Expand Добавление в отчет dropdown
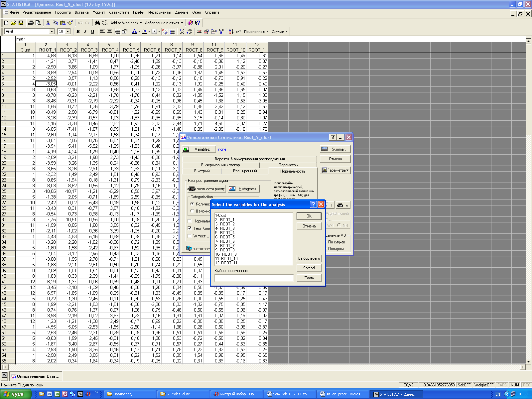This screenshot has height=399, width=532. (x=164, y=23)
